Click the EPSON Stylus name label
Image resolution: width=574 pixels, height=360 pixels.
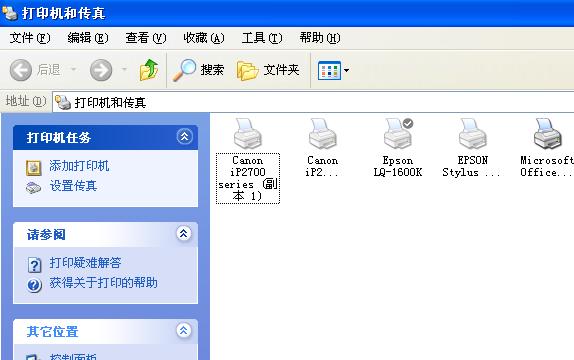click(x=472, y=166)
